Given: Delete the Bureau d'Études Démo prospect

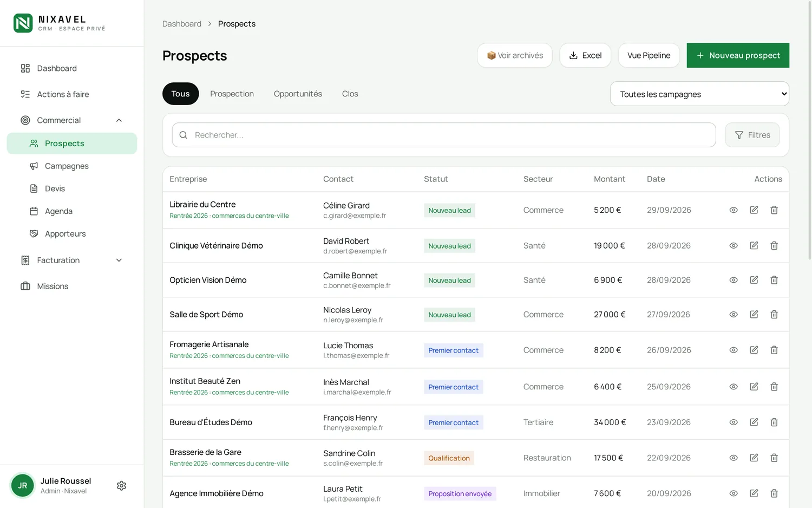Looking at the screenshot, I should (x=774, y=422).
